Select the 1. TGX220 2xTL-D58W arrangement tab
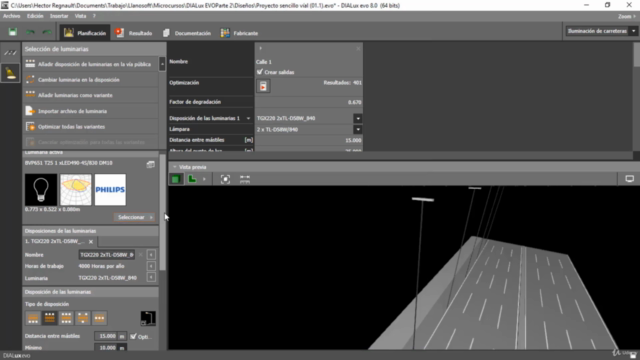Image resolution: width=640 pixels, height=360 pixels. pyautogui.click(x=56, y=241)
